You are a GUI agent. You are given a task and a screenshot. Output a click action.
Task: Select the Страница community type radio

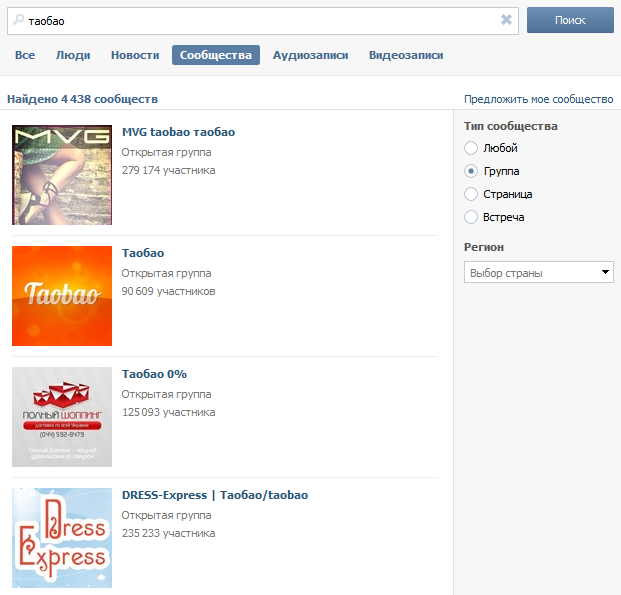471,194
